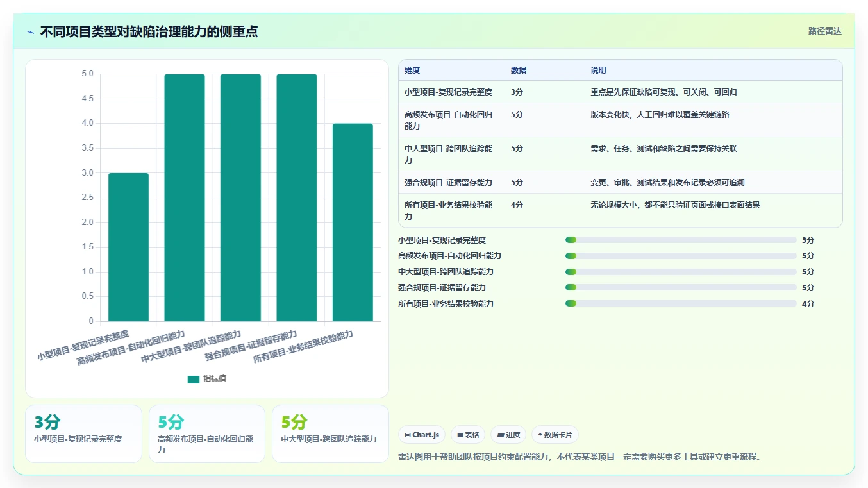Screen dimensions: 868x488
Task: Click table cell 版本变化快，人工回归难以覆盖关键链路
Action: tap(660, 115)
